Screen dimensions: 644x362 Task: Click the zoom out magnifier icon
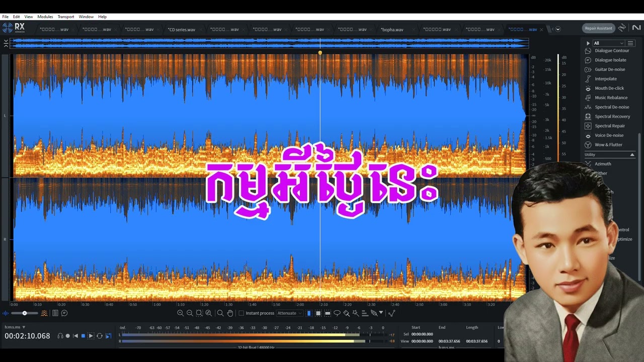(190, 313)
